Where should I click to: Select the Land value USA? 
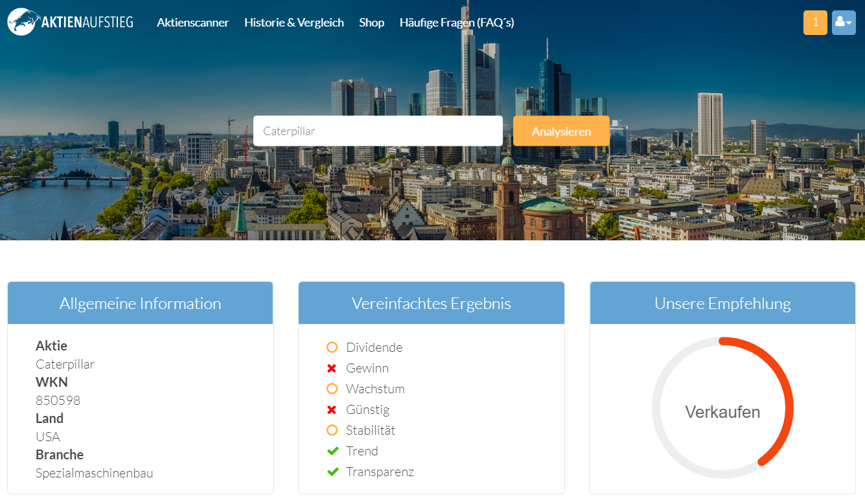coord(48,437)
